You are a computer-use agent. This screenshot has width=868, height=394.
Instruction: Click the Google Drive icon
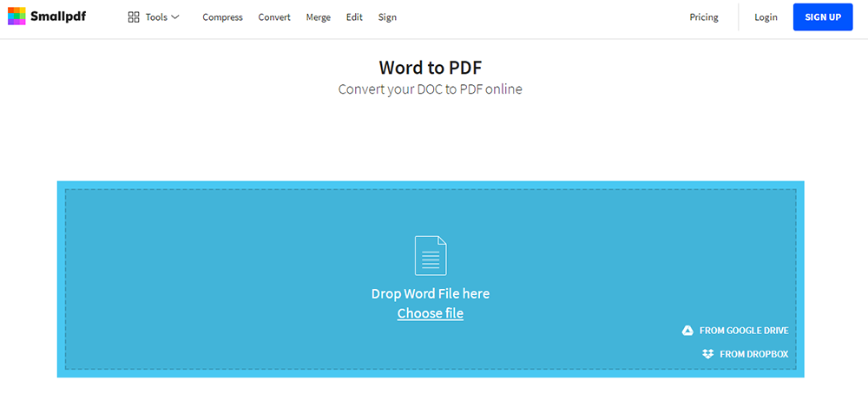point(687,331)
